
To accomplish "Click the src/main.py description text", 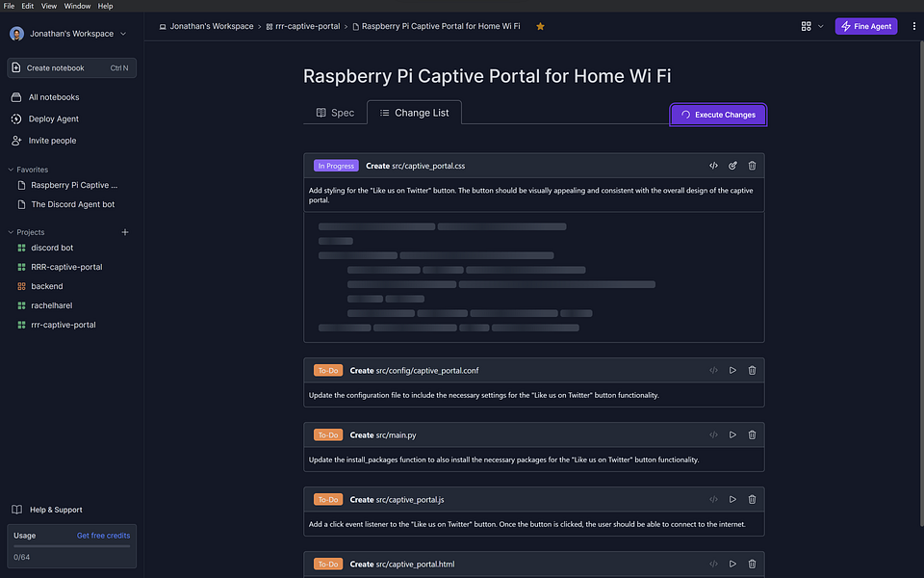I will (x=503, y=460).
